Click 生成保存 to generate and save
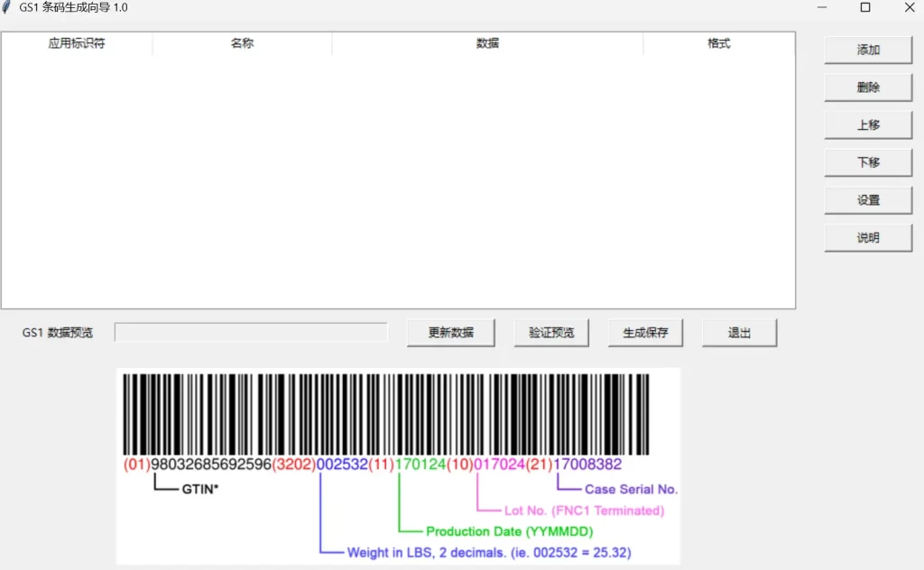Image resolution: width=924 pixels, height=570 pixels. pos(645,333)
